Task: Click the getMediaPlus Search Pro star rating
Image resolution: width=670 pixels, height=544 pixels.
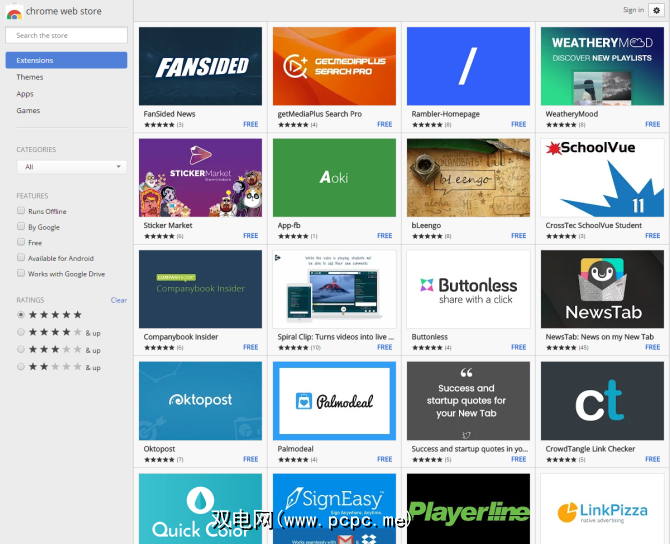Action: [293, 125]
